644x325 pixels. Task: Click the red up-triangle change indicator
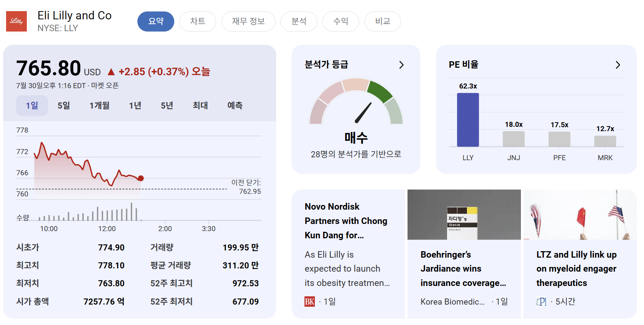(x=111, y=72)
